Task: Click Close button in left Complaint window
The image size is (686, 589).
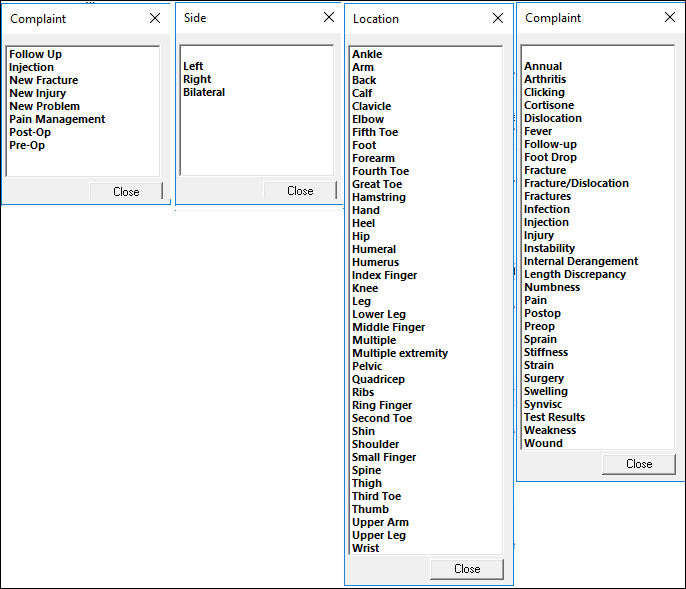Action: (126, 192)
